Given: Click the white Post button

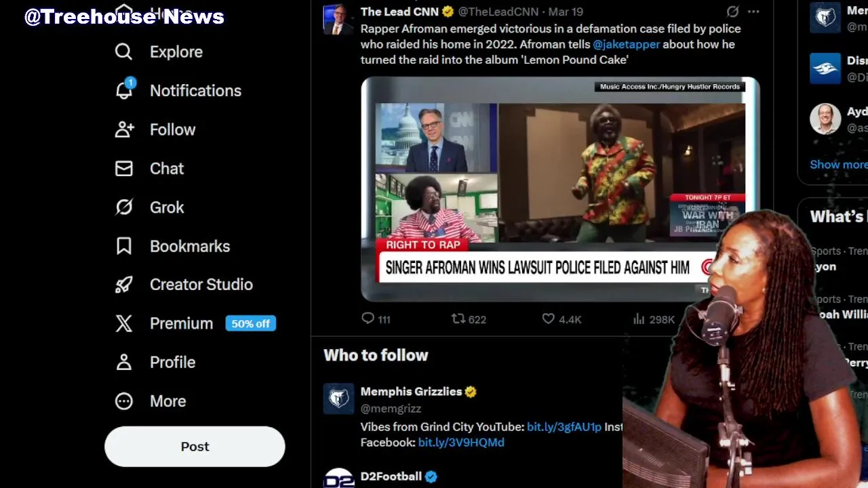Looking at the screenshot, I should click(x=195, y=447).
